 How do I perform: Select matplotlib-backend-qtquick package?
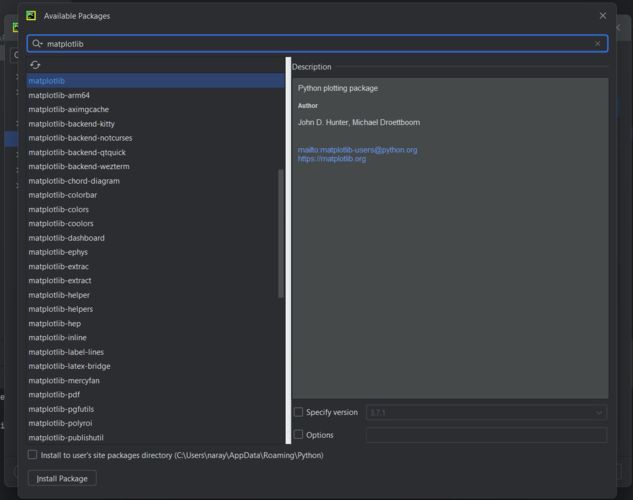[x=155, y=153]
